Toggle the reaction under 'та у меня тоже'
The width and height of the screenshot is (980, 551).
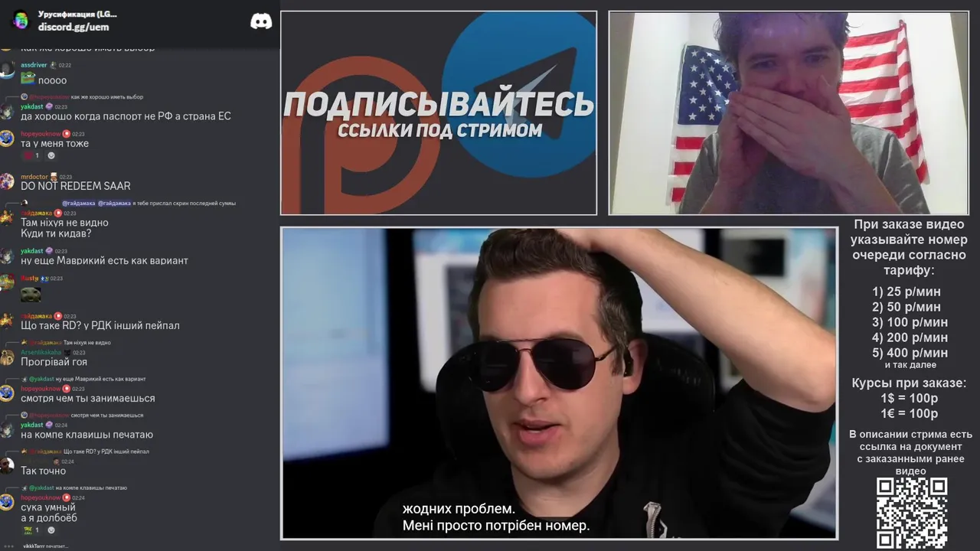click(x=31, y=155)
